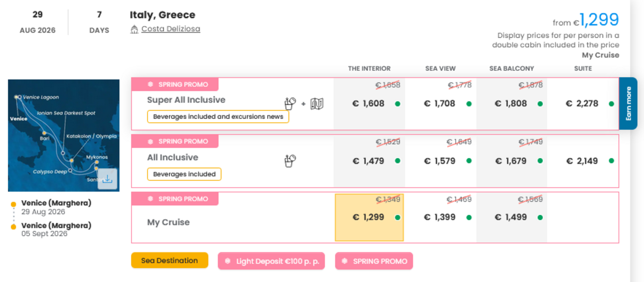The height and width of the screenshot is (282, 644).
Task: Select All Inclusive Sea View price €1,579
Action: pos(440,161)
